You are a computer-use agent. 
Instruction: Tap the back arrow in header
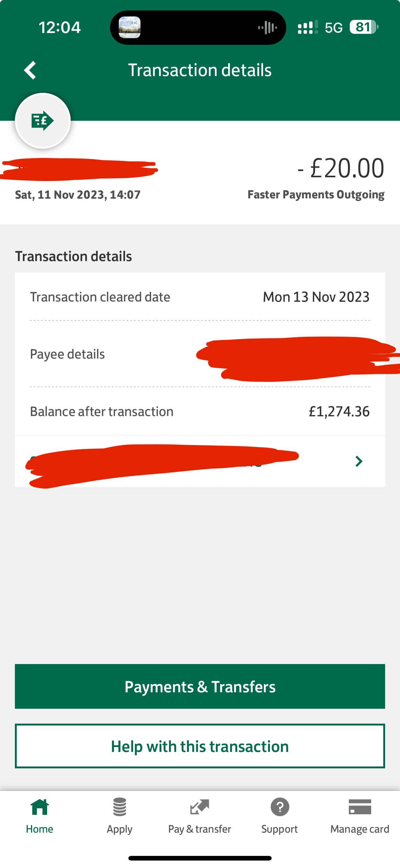click(x=30, y=70)
